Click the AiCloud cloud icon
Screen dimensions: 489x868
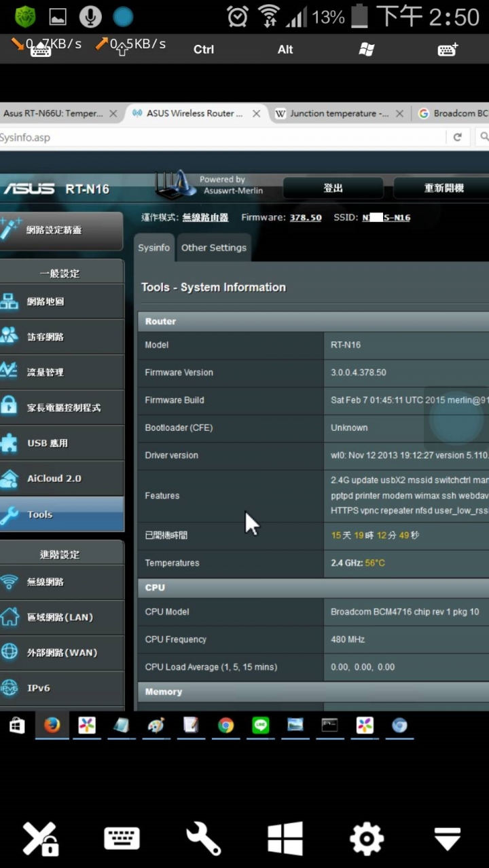pyautogui.click(x=9, y=478)
